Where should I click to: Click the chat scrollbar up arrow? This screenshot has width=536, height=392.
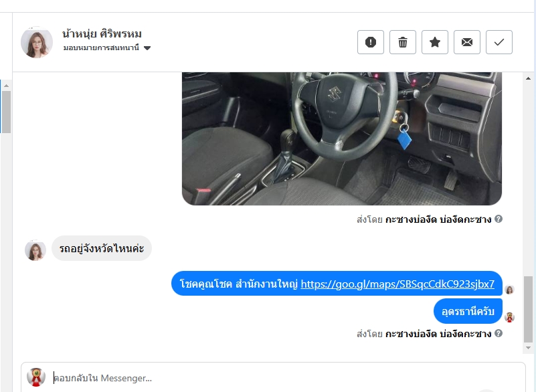(x=528, y=79)
